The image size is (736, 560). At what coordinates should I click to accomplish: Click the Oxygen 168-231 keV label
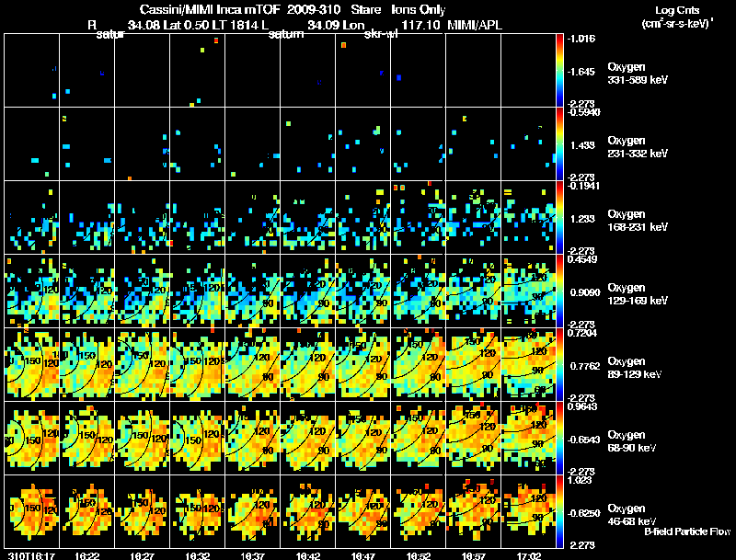pos(638,221)
